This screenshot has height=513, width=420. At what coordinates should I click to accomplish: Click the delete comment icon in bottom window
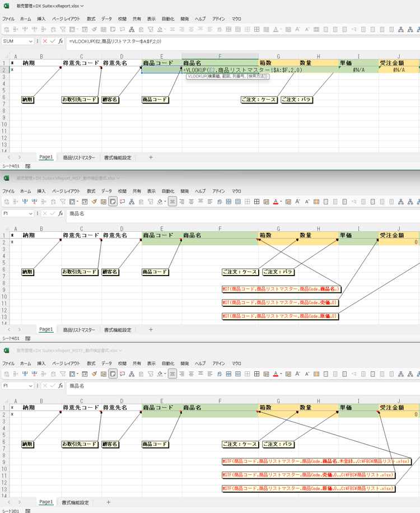click(x=122, y=374)
